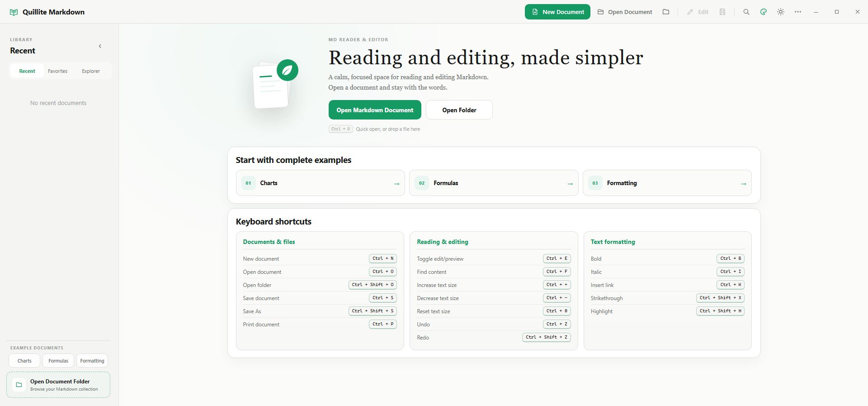Image resolution: width=868 pixels, height=406 pixels.
Task: Maximize the Quillite Markdown window
Action: [x=837, y=12]
